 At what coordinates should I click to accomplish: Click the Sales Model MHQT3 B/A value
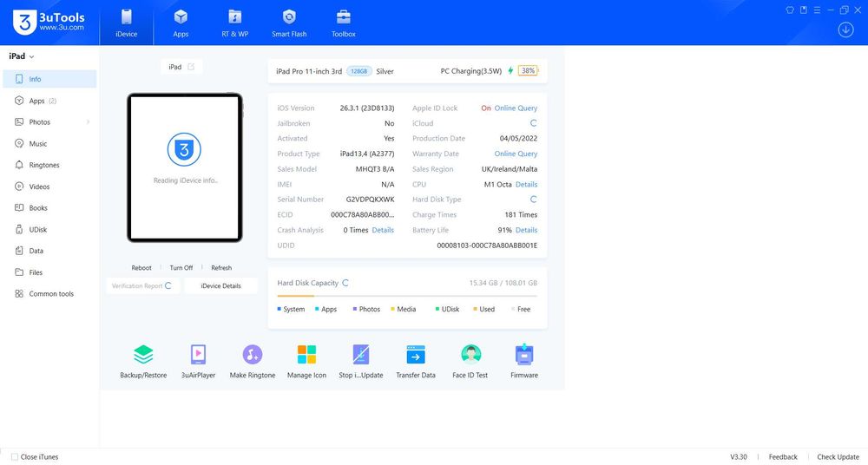(375, 169)
